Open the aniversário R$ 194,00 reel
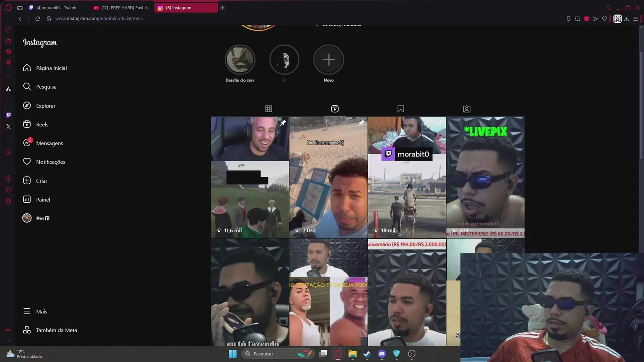Screen dimensions: 644x362 [x=407, y=292]
